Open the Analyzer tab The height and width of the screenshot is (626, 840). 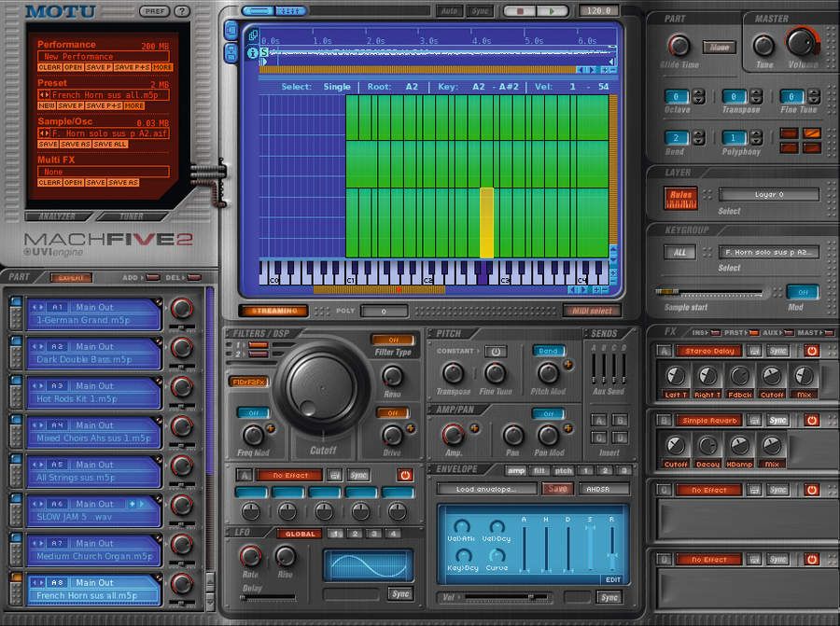[57, 216]
